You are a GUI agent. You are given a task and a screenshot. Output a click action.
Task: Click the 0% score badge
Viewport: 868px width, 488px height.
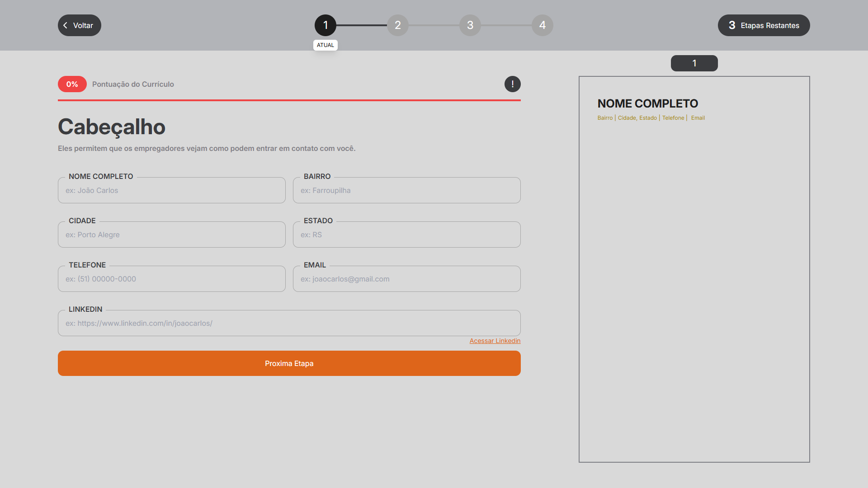coord(72,84)
